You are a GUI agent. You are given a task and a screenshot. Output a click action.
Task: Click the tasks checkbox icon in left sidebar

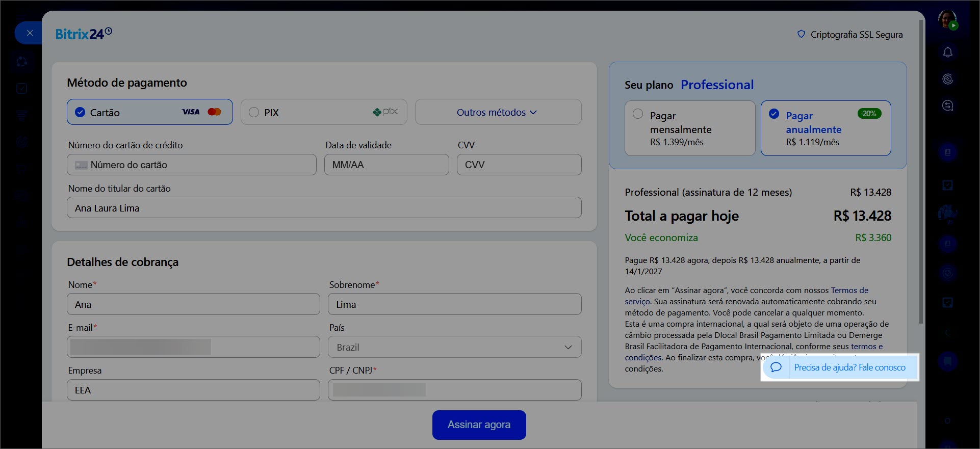(22, 89)
